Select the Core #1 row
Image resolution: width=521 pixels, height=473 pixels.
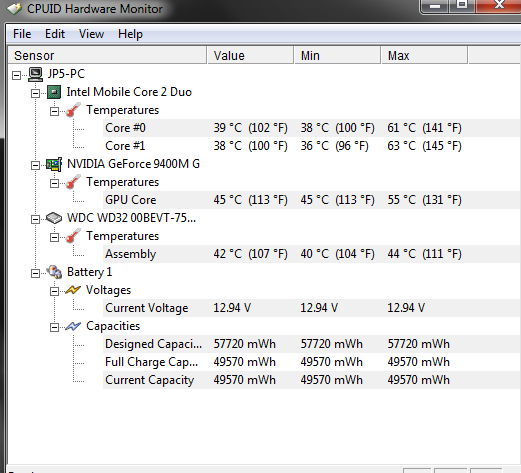coord(312,146)
